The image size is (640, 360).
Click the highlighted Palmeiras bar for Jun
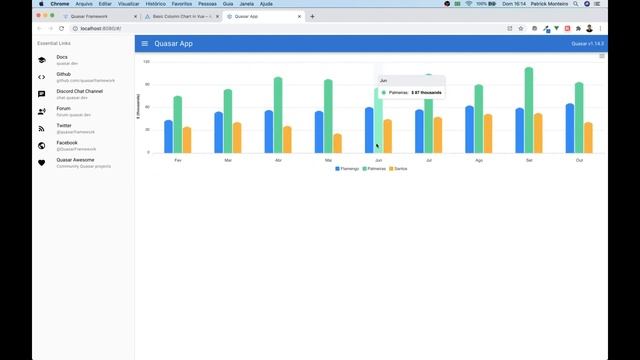click(x=378, y=121)
